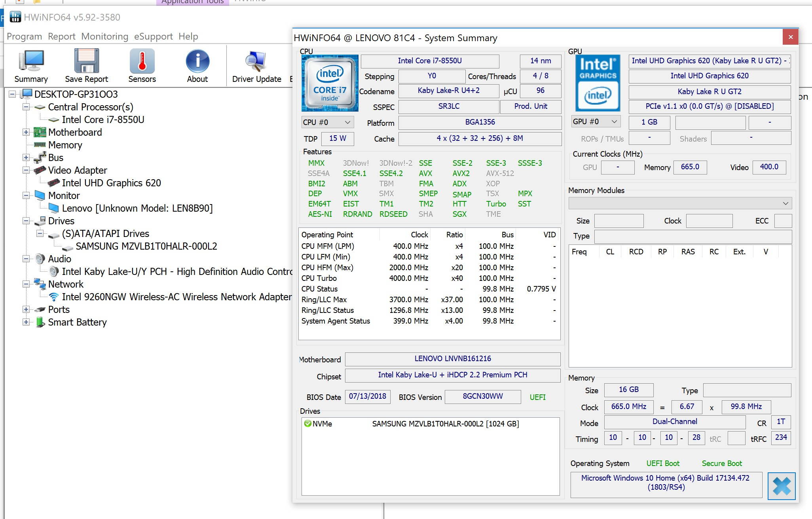
Task: Collapse the Video Adapter node
Action: pyautogui.click(x=26, y=170)
